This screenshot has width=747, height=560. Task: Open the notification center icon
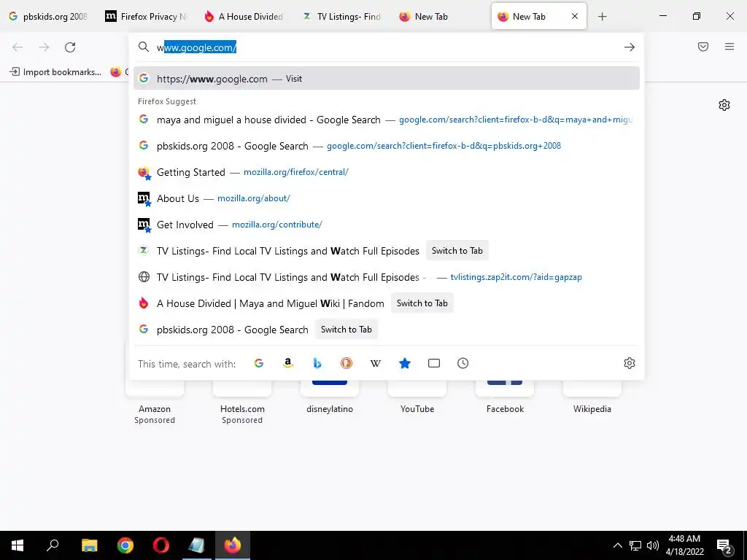pyautogui.click(x=724, y=545)
